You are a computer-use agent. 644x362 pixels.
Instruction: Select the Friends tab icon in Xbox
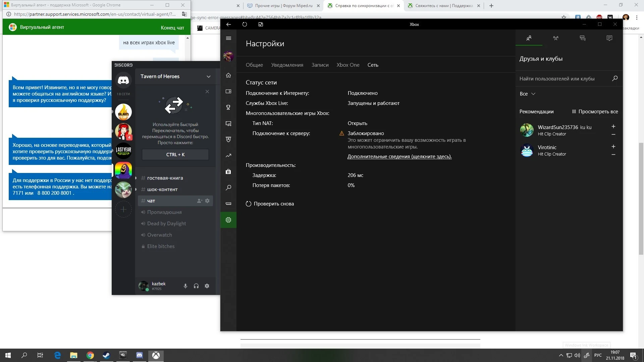point(529,38)
